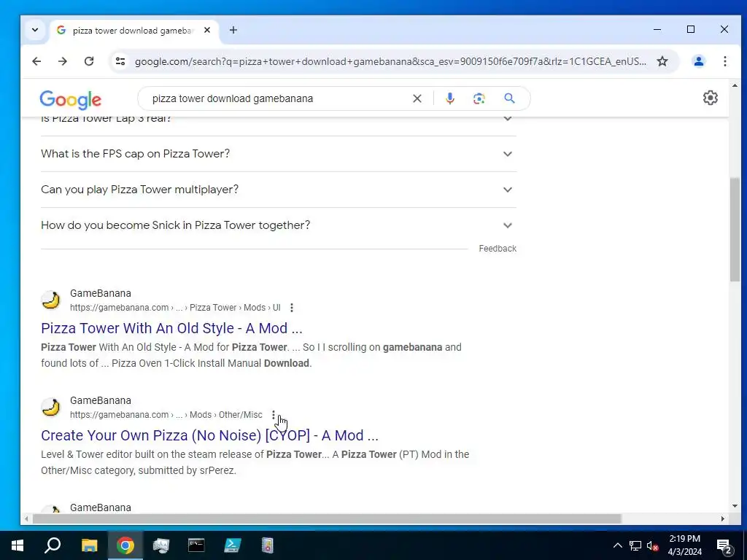Expand "How do you become Snick" question

point(279,225)
